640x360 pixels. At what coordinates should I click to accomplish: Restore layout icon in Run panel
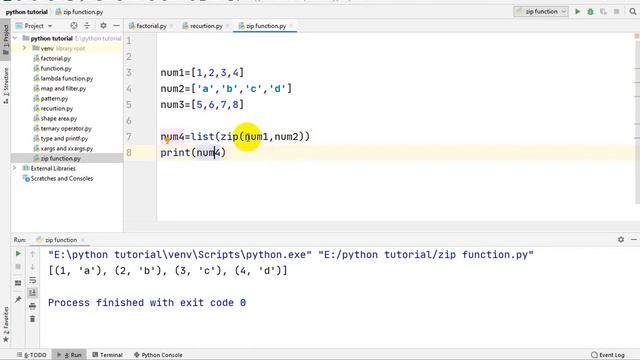[x=18, y=282]
